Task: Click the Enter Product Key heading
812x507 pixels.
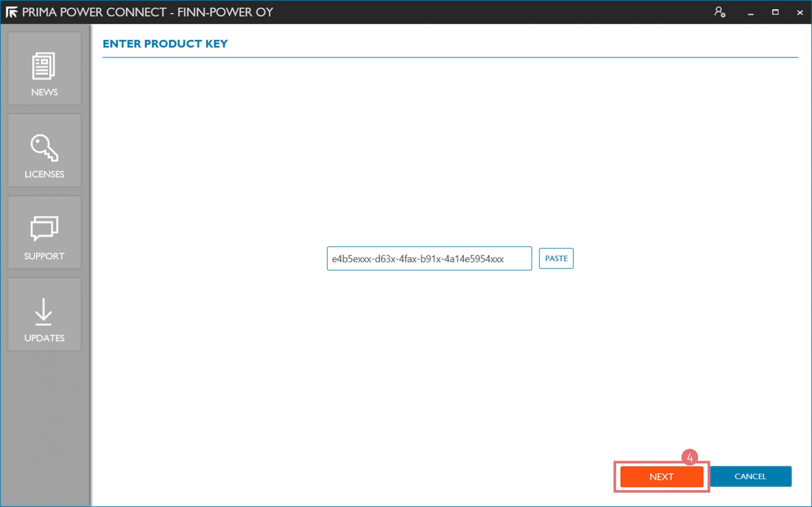Action: coord(165,44)
